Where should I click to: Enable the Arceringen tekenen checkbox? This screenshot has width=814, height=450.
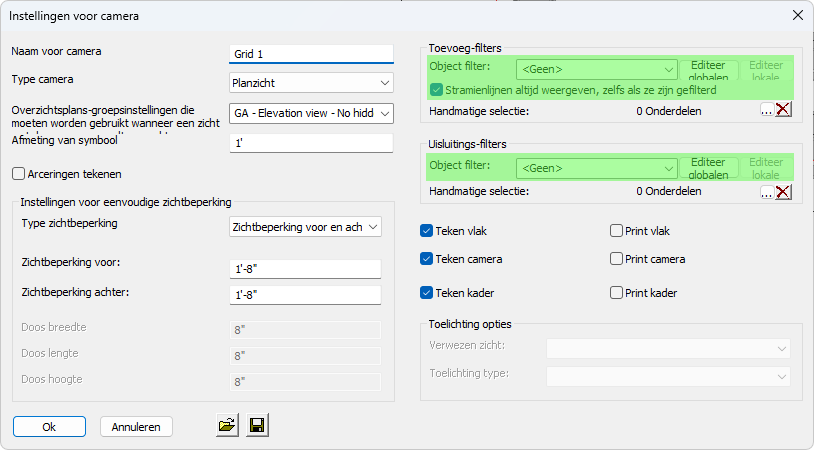(19, 174)
